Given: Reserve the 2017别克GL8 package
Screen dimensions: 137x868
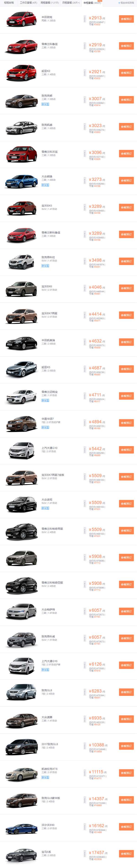Looking at the screenshot, I should (126, 746).
